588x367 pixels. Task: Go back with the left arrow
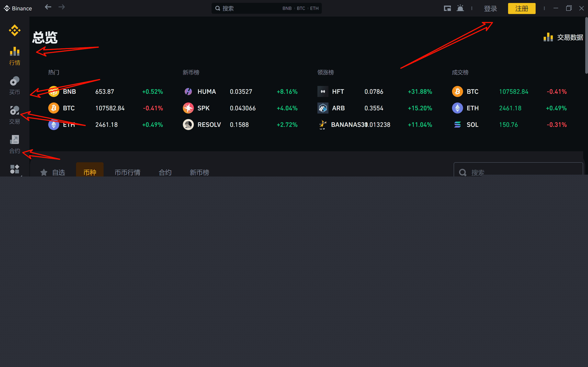48,7
